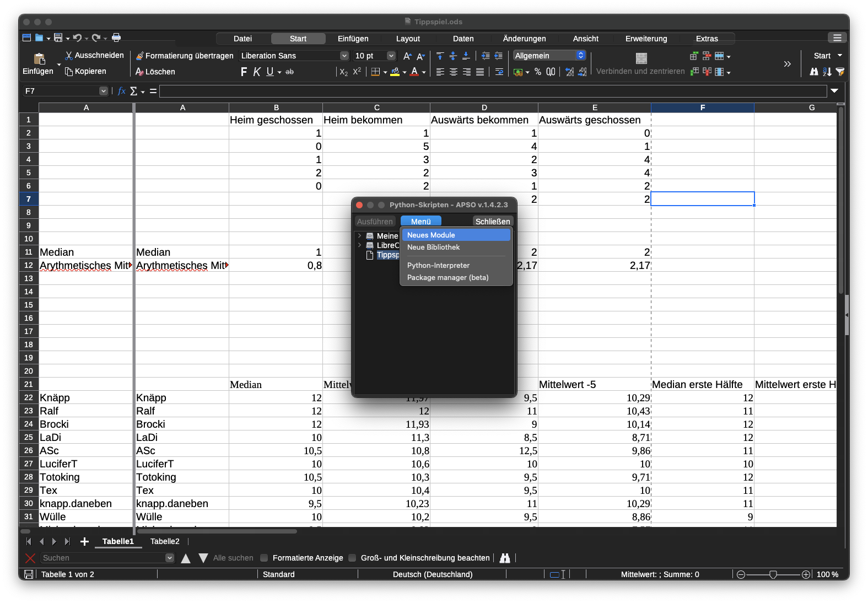This screenshot has width=868, height=603.
Task: Click the cell borders icon
Action: [x=375, y=72]
